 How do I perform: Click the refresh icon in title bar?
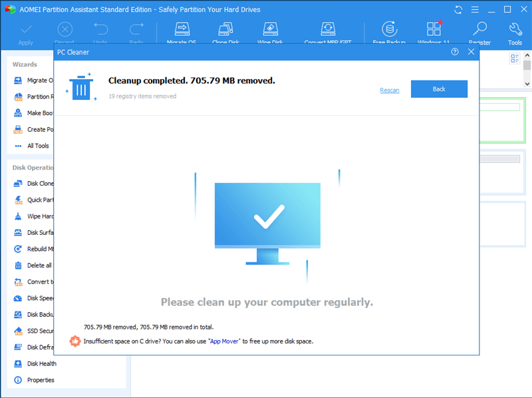pyautogui.click(x=458, y=9)
